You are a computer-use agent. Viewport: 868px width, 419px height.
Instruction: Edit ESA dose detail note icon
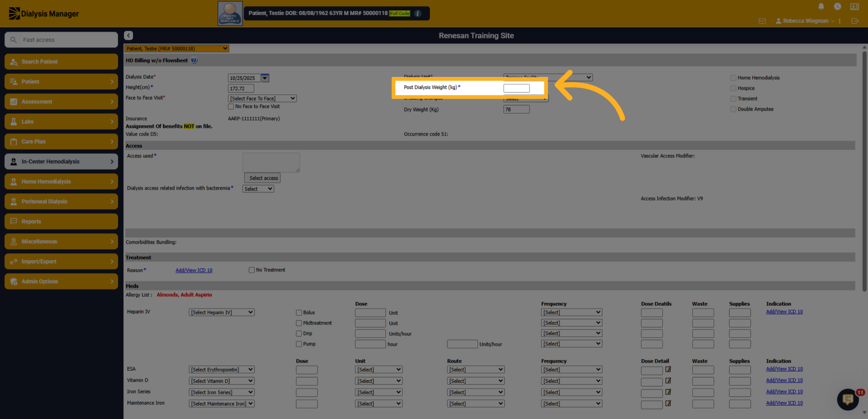pyautogui.click(x=668, y=369)
